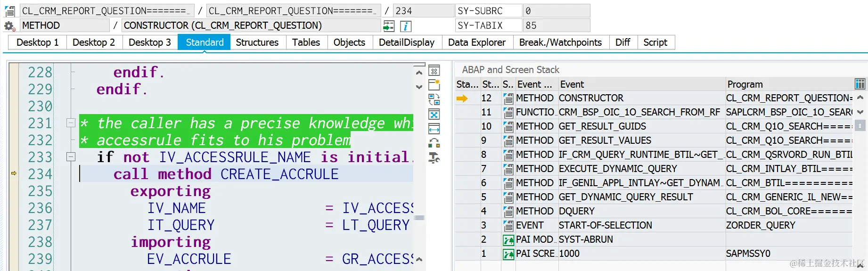Click stack level 7 number cell
The image size is (868, 271).
click(490, 169)
